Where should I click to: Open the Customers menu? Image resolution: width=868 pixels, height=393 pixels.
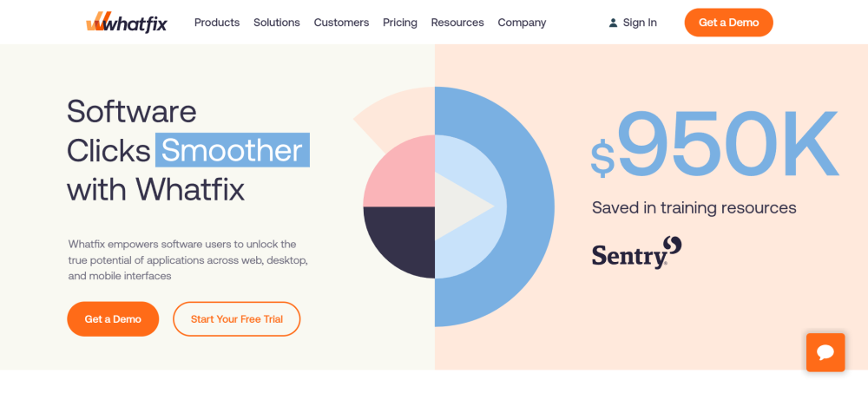coord(341,23)
